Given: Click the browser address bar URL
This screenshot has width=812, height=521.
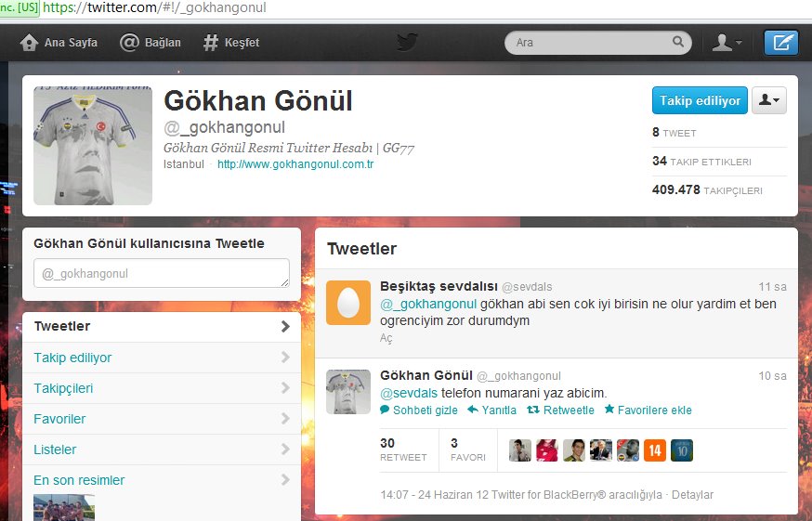Looking at the screenshot, I should (154, 7).
